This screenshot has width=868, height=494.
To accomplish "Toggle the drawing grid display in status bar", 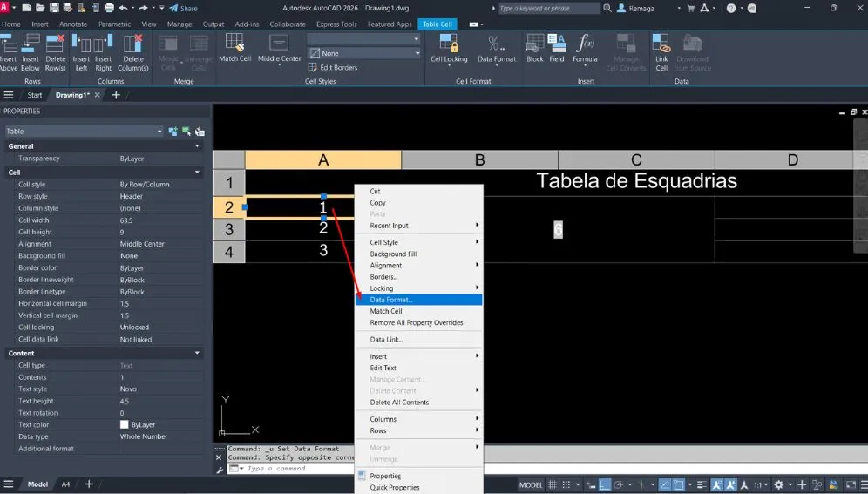I will [x=553, y=484].
